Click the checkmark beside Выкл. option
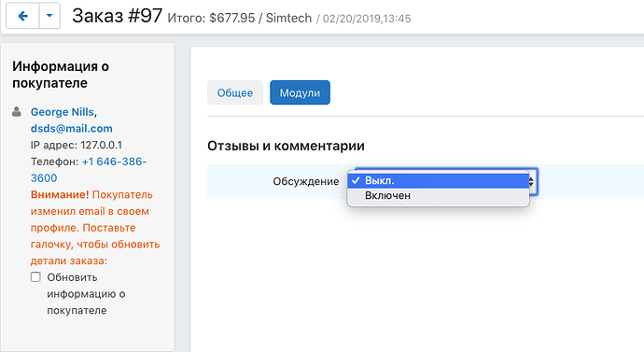The height and width of the screenshot is (352, 644). (356, 181)
